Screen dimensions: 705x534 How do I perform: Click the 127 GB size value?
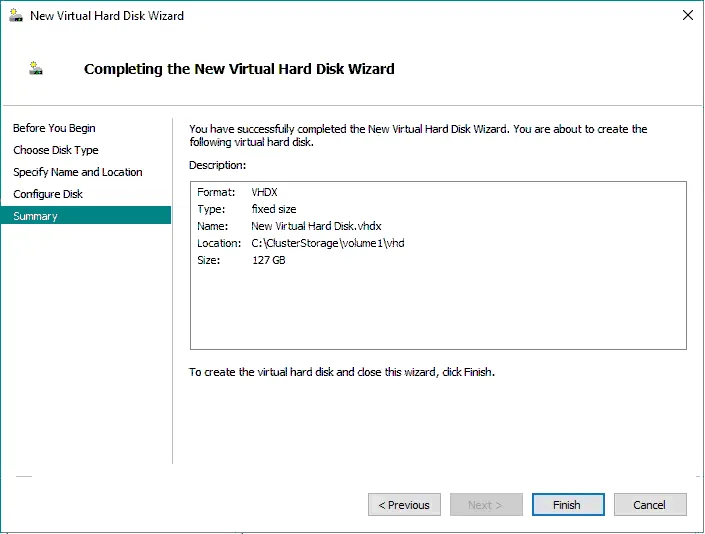[x=269, y=260]
